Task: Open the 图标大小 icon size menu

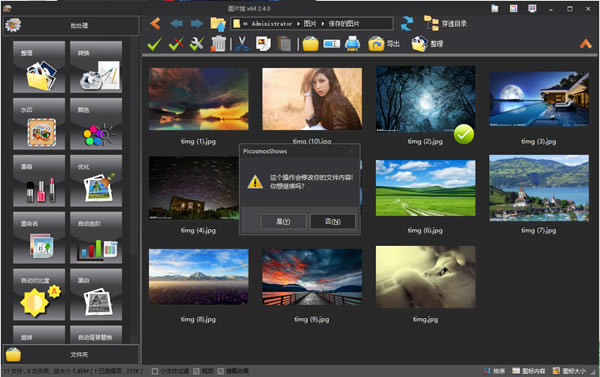Action: coord(569,371)
